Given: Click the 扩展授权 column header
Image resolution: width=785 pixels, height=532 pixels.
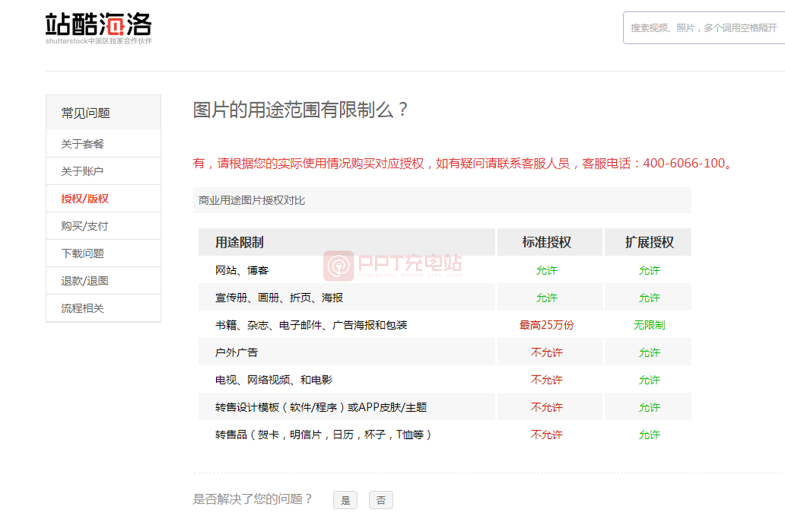Looking at the screenshot, I should click(649, 242).
